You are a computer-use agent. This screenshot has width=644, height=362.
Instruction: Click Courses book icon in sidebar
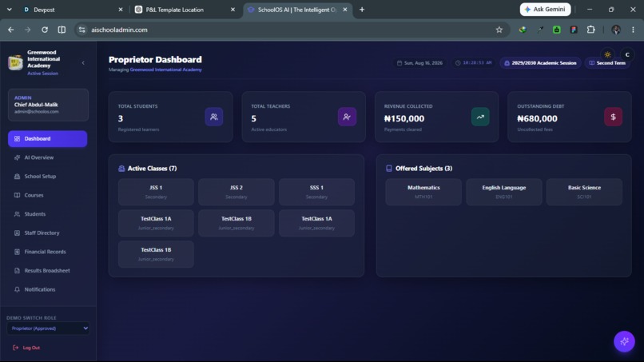(x=17, y=195)
